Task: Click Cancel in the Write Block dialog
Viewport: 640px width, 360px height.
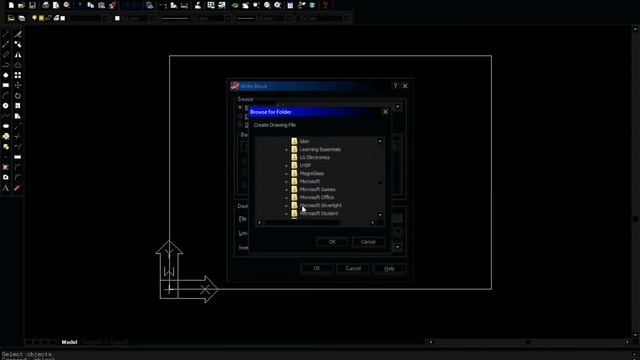Action: coord(353,269)
